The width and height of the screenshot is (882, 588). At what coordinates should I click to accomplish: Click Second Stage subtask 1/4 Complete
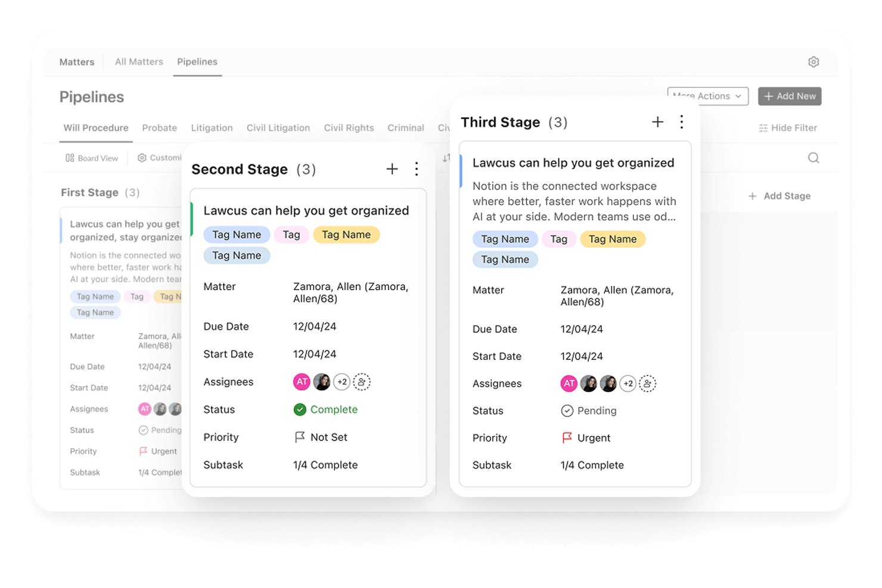click(325, 465)
